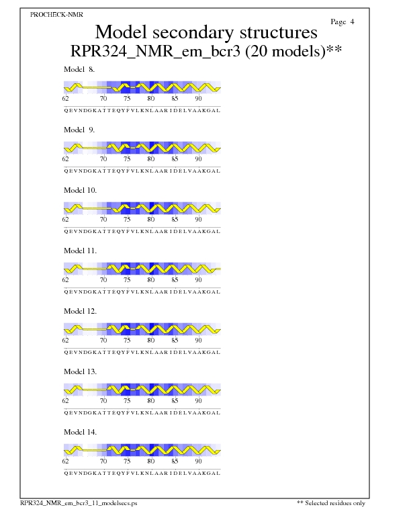Click the "Model secondary structures" title
Screen dimensions: 411x532
pyautogui.click(x=205, y=32)
